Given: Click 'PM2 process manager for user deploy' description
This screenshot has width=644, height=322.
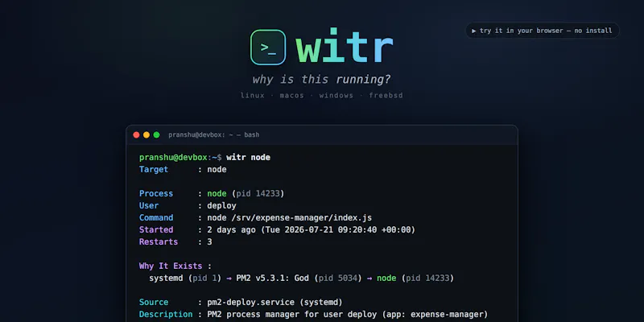Looking at the screenshot, I should pyautogui.click(x=291, y=315).
